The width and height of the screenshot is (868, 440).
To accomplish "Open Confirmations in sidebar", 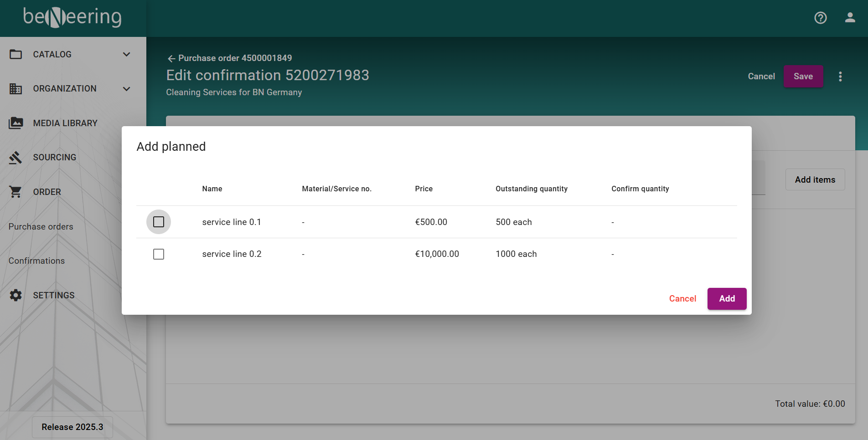I will 36,261.
